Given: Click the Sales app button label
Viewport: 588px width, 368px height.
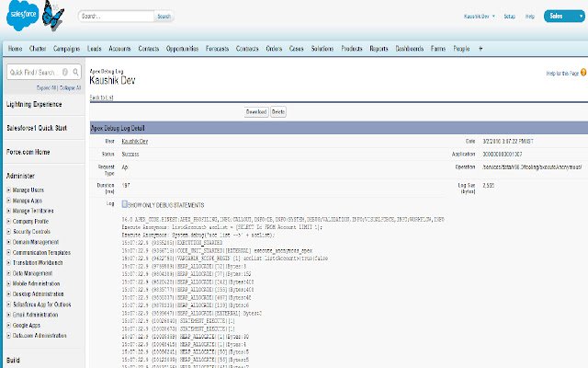Looking at the screenshot, I should [556, 16].
